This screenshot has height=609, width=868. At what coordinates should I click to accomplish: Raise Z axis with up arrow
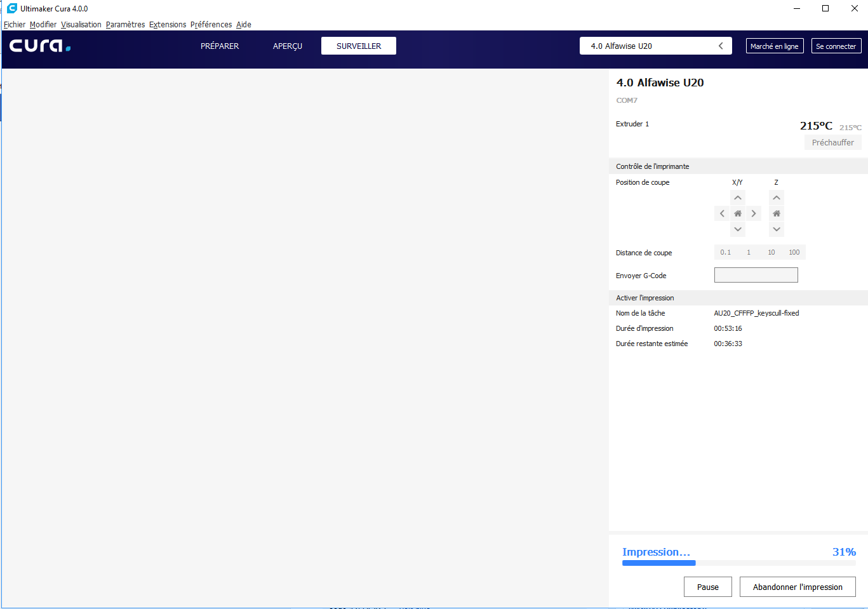click(x=777, y=198)
